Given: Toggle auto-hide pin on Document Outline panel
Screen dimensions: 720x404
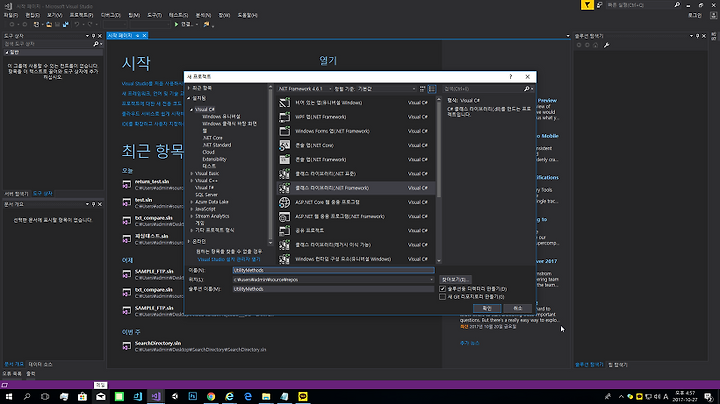Looking at the screenshot, I should (x=93, y=204).
